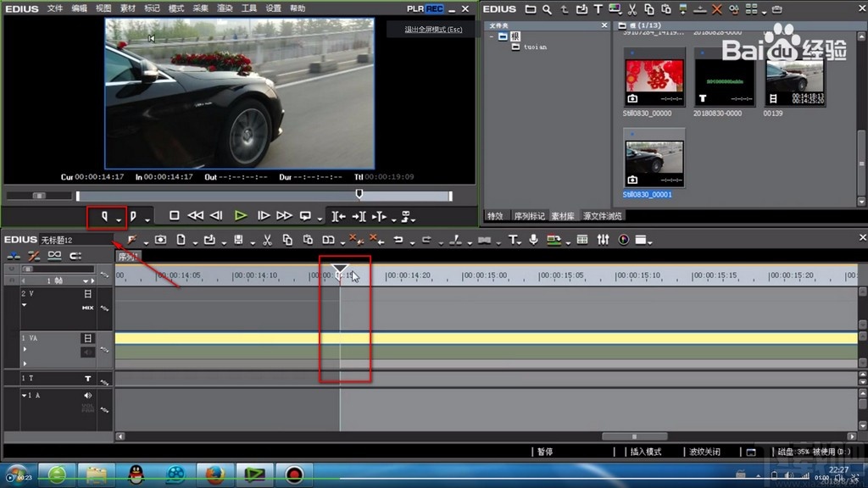Click the Play button in the player

click(x=240, y=216)
